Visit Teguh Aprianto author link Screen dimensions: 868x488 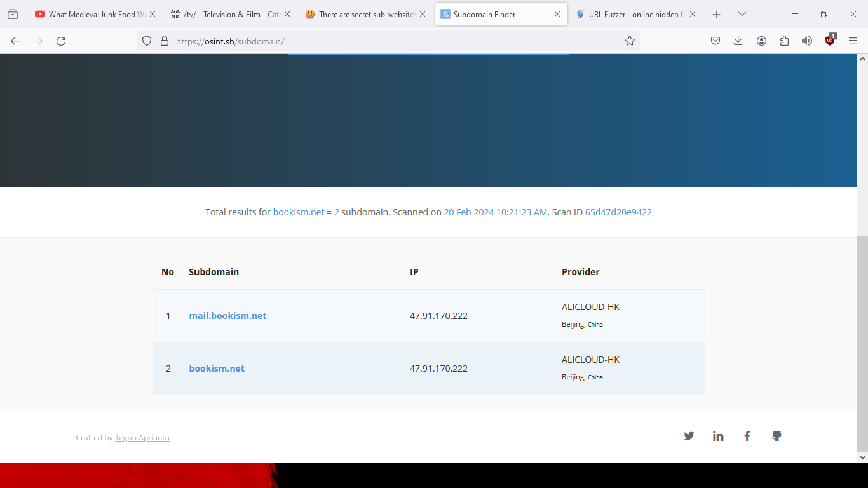[142, 438]
